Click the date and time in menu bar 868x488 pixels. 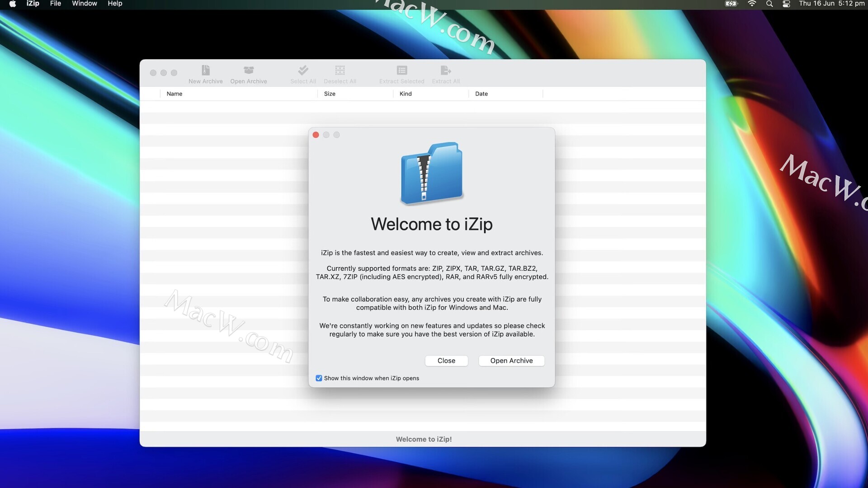tap(831, 4)
